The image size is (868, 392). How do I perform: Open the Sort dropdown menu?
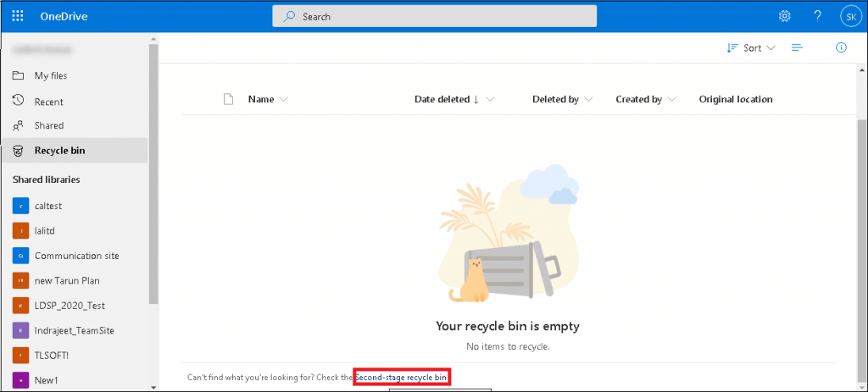[751, 47]
